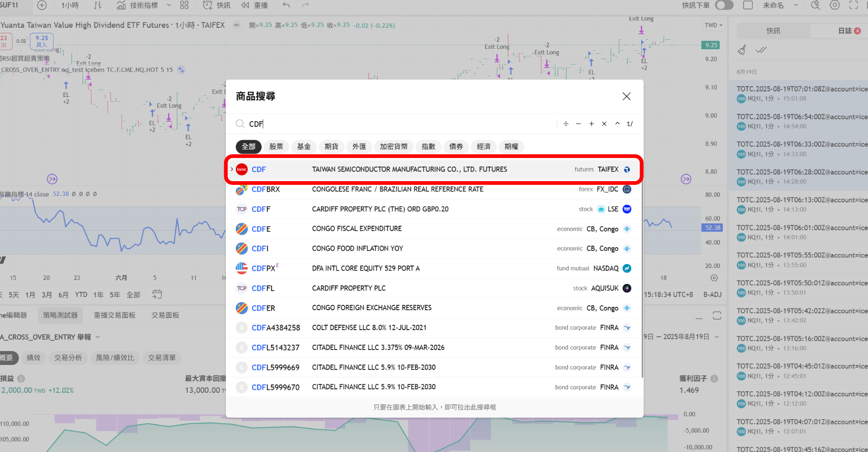The width and height of the screenshot is (868, 452).
Task: Select the 債券 filter tab
Action: [x=456, y=147]
